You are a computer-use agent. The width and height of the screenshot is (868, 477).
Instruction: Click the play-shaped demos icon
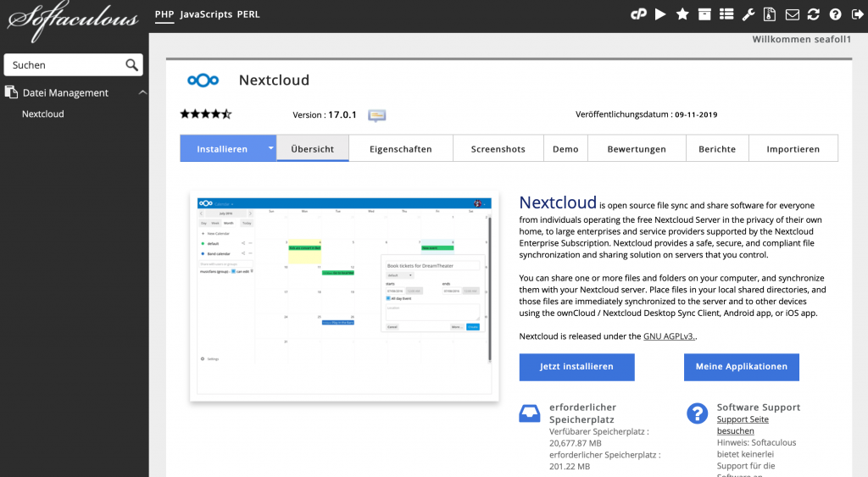pos(660,14)
